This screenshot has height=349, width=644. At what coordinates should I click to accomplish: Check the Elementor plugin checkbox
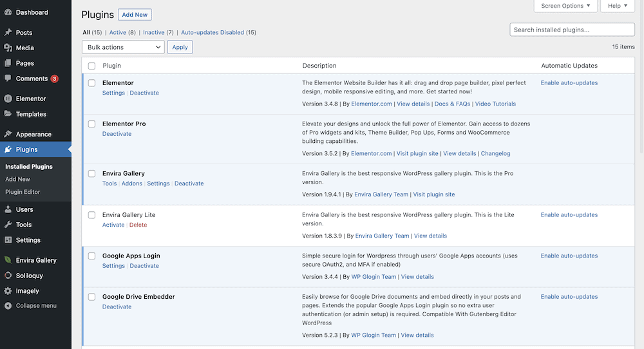[x=91, y=83]
